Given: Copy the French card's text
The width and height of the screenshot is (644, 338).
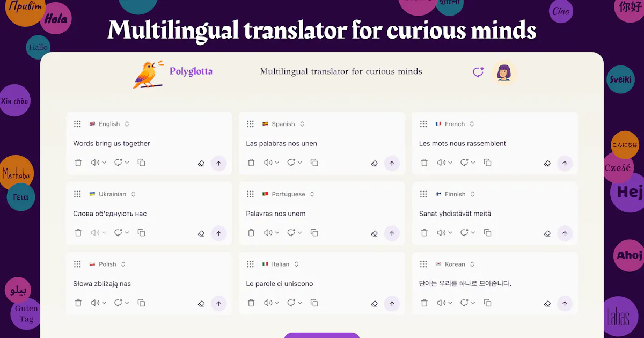Looking at the screenshot, I should (x=487, y=163).
